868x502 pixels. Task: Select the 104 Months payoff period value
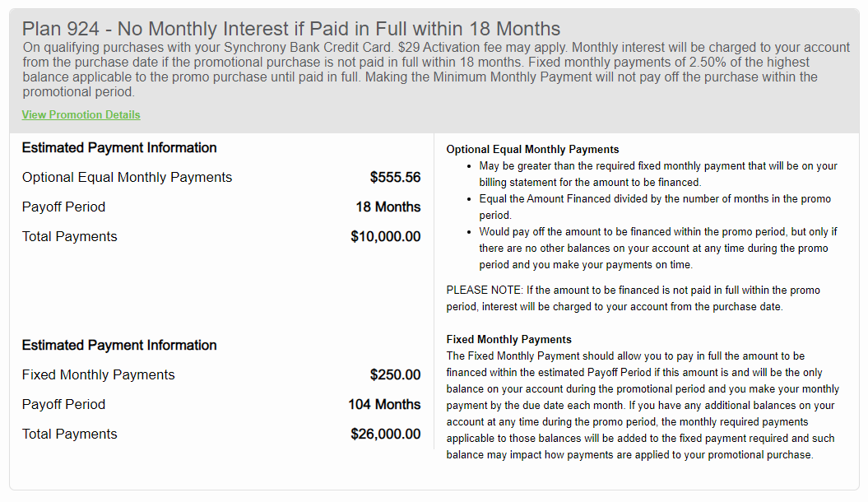point(384,404)
